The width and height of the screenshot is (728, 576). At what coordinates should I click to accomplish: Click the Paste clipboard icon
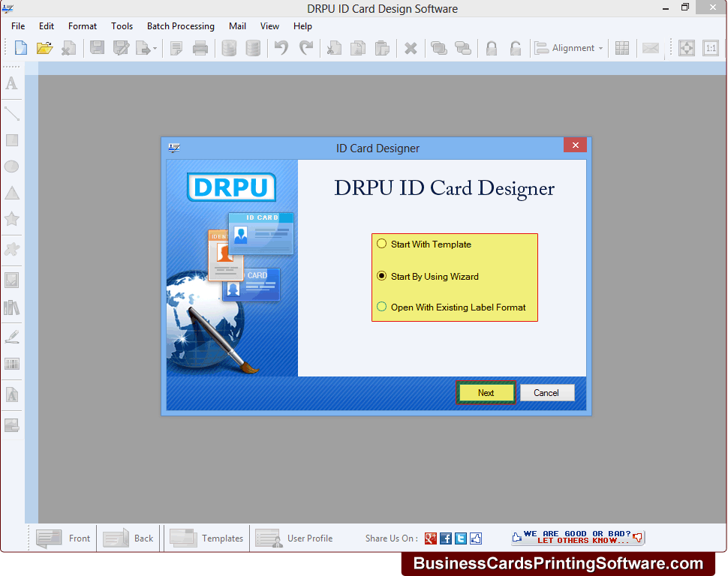pos(382,48)
